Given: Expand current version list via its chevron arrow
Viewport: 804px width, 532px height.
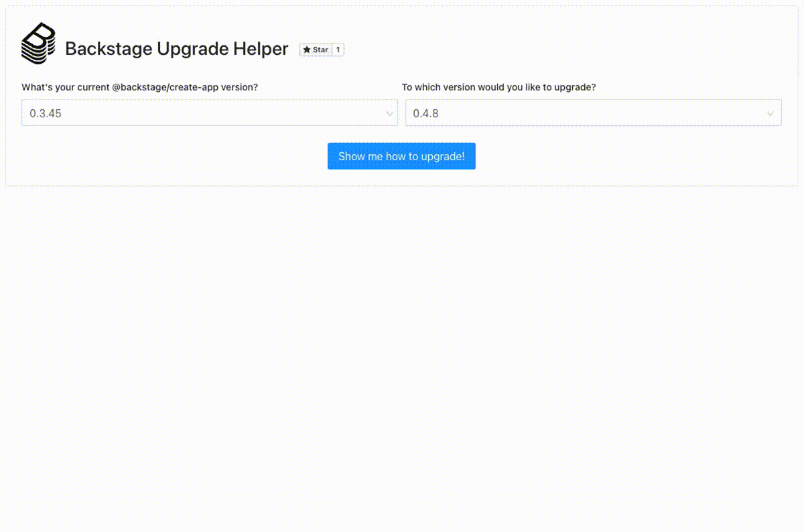Looking at the screenshot, I should 389,113.
